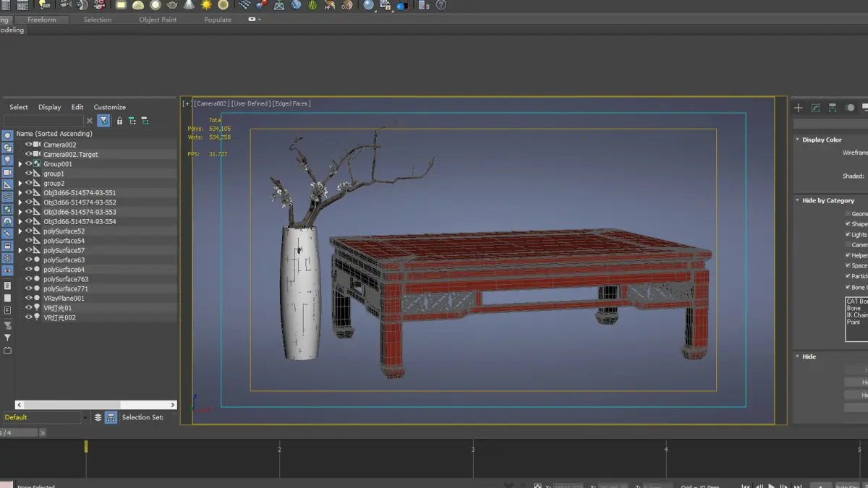Screen dimensions: 868x488
Task: Toggle the Shapes hide category checkbox
Action: (848, 224)
